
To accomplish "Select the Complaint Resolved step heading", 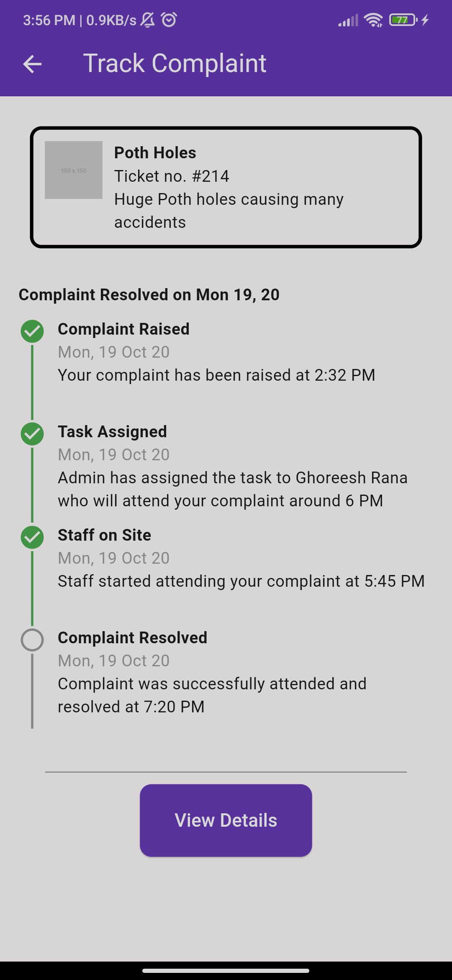I will [x=132, y=638].
